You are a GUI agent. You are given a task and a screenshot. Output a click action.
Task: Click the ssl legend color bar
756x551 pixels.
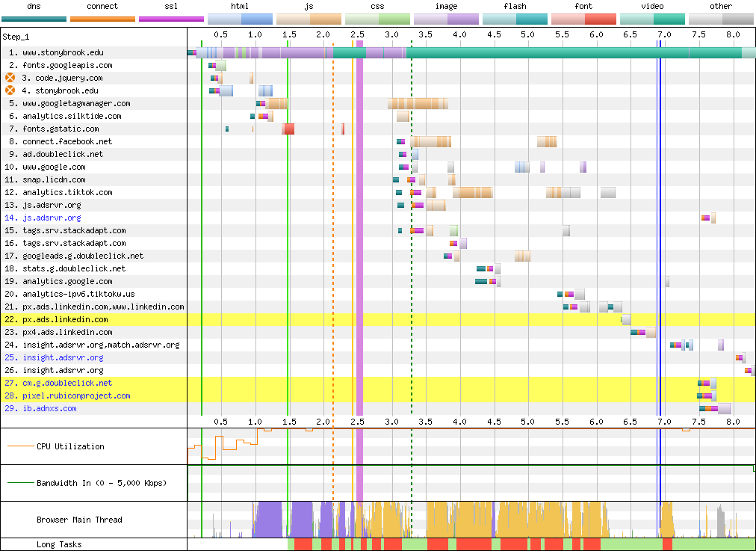pos(171,19)
